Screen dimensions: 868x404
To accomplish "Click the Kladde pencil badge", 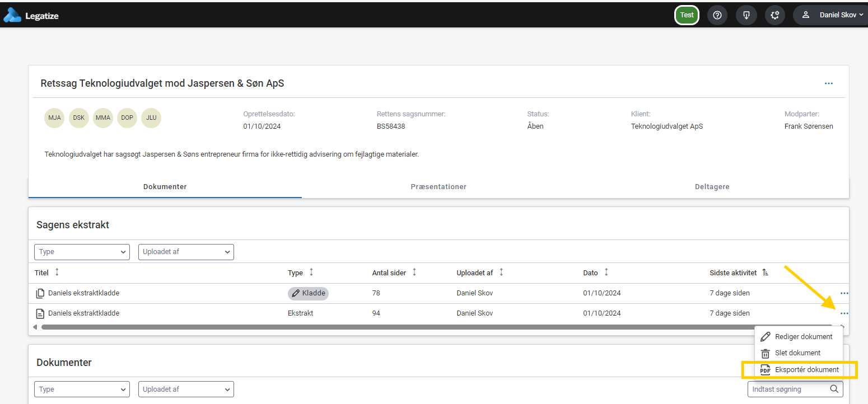I will [308, 293].
